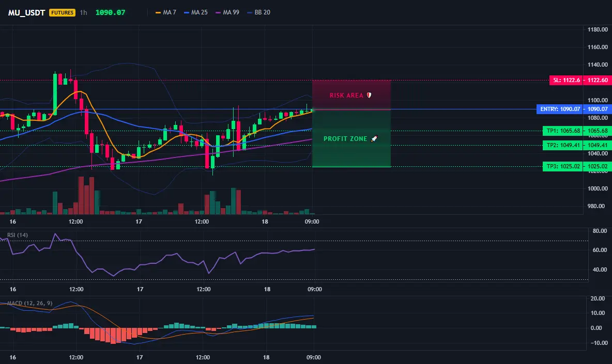Click the 1065.68 green price tag
This screenshot has height=364, width=612.
click(x=598, y=131)
